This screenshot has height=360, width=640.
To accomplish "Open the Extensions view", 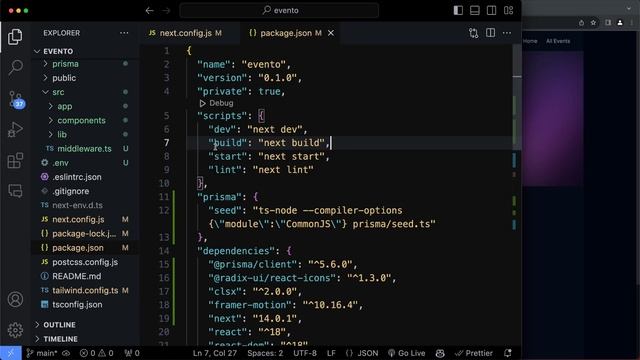I will [x=15, y=160].
